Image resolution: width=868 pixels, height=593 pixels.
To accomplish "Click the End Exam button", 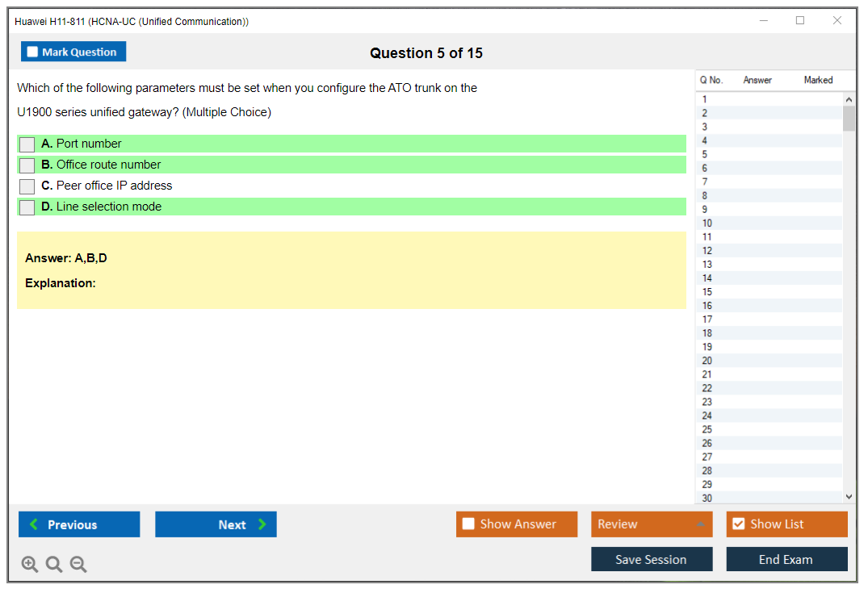I will coord(786,559).
